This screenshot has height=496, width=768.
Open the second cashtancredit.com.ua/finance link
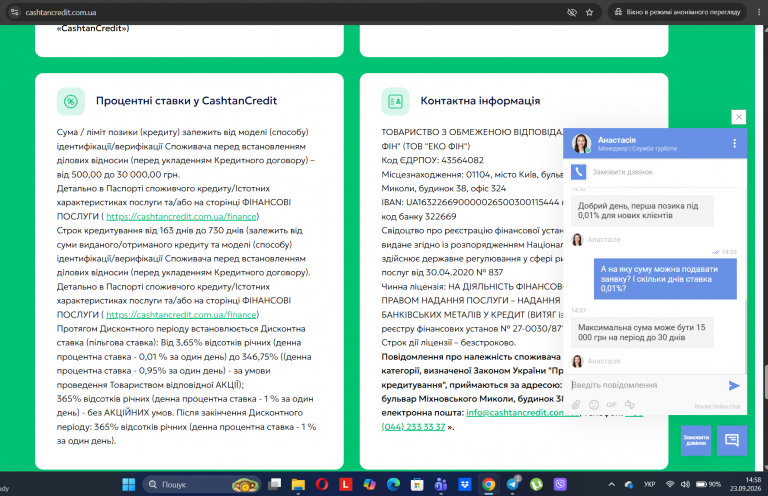click(181, 315)
